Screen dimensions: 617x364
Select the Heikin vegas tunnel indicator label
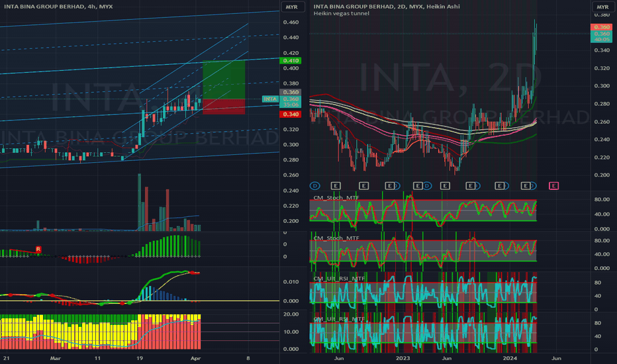[341, 13]
